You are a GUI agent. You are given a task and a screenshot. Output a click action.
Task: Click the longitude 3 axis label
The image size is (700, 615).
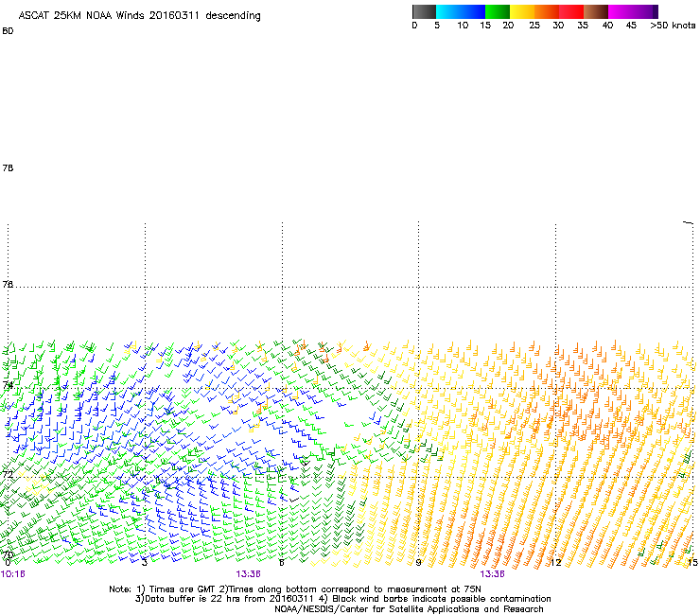pos(144,562)
